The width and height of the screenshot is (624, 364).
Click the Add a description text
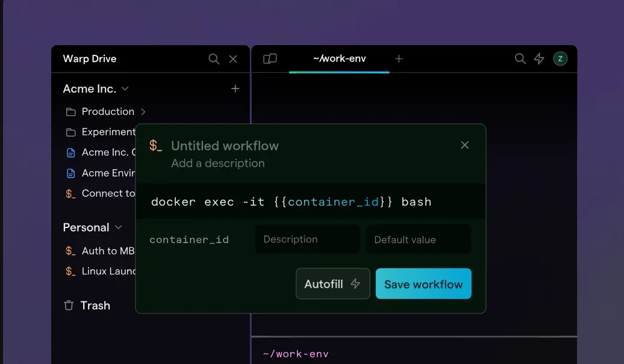(217, 164)
